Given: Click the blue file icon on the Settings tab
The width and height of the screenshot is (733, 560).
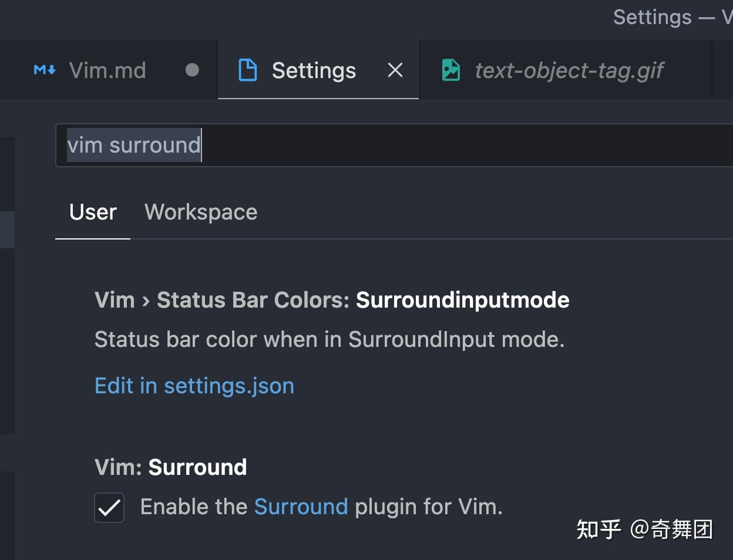Looking at the screenshot, I should coord(247,70).
